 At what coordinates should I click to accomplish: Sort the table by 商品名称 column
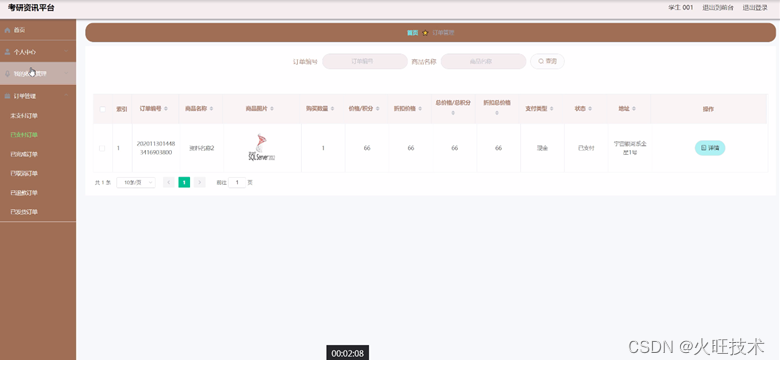click(x=211, y=109)
